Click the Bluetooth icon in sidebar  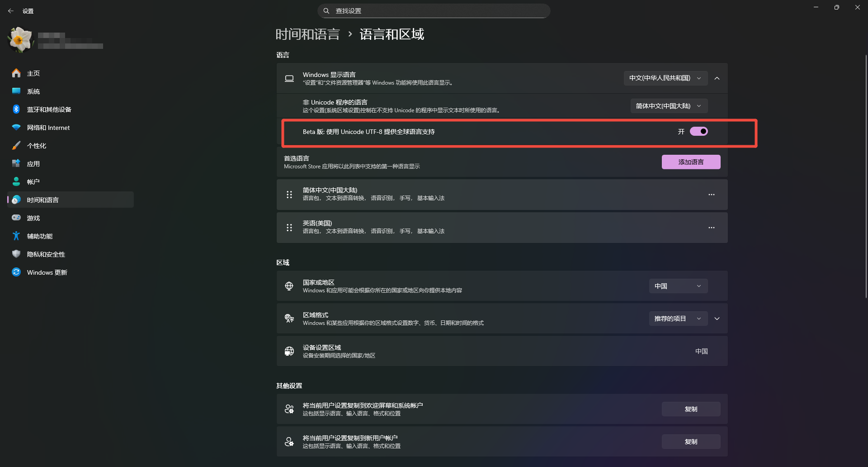pyautogui.click(x=16, y=110)
